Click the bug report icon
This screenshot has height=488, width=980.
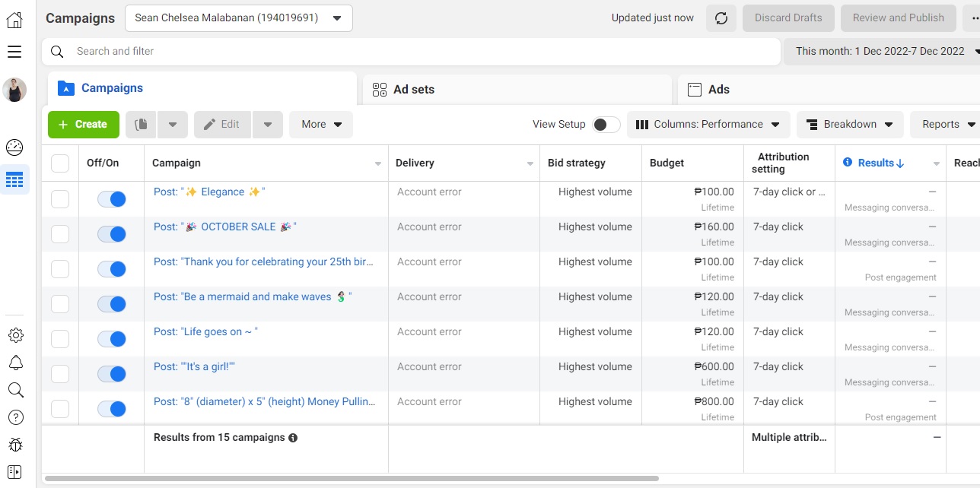[15, 445]
